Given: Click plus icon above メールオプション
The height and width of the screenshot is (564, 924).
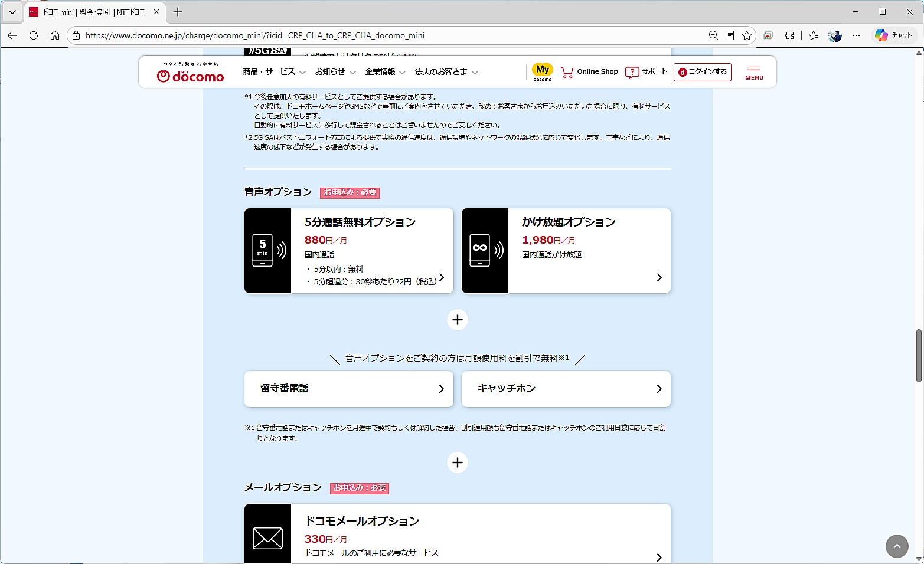Looking at the screenshot, I should pos(458,463).
